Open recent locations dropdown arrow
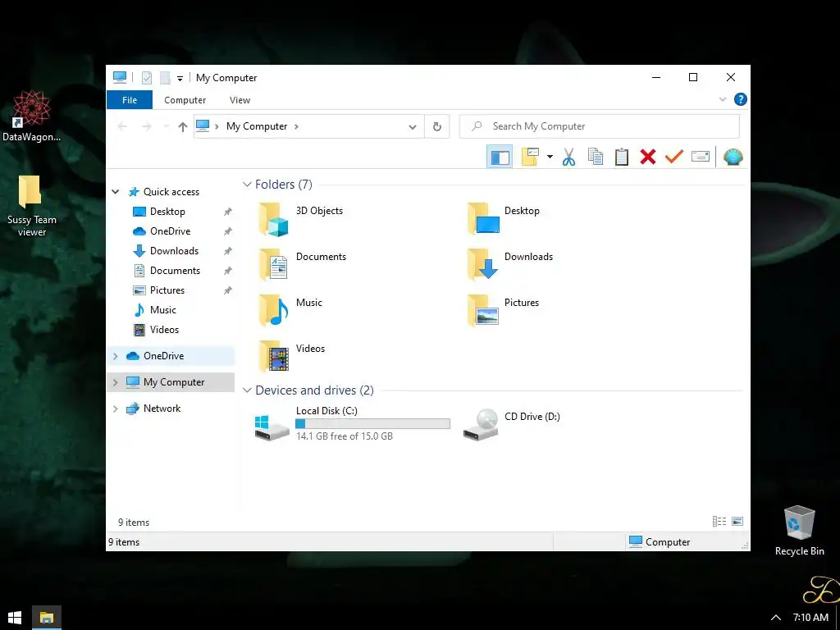This screenshot has width=840, height=630. coord(166,126)
